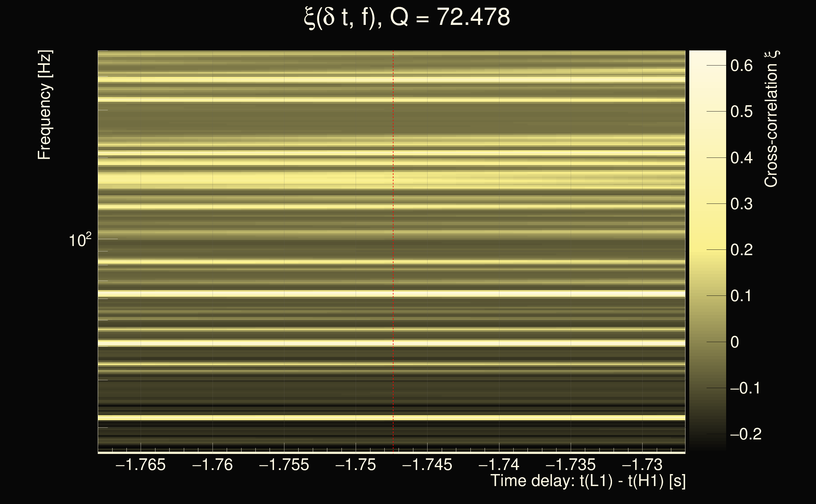Screen dimensions: 816x504
Task: Click the –1.73 tick label on the time axis
Action: pyautogui.click(x=642, y=465)
